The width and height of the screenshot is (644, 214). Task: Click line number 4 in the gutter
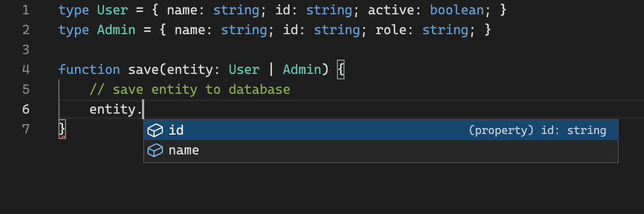point(26,69)
